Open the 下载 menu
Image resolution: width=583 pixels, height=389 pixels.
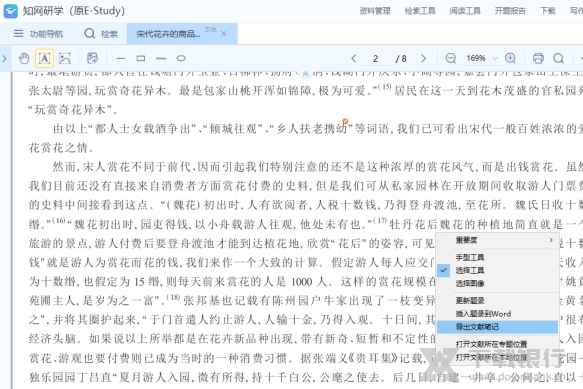[548, 11]
